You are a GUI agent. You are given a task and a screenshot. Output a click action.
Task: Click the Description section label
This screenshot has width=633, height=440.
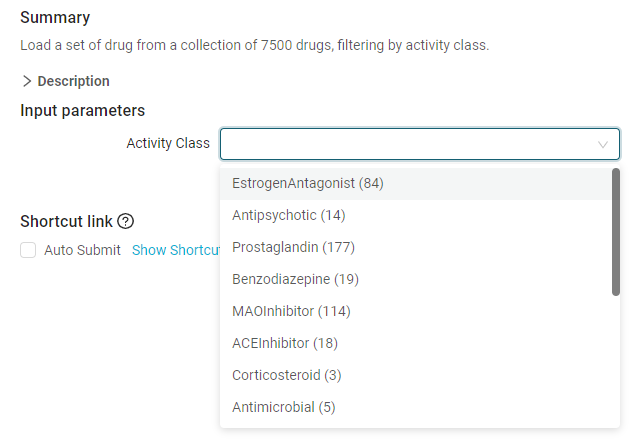(x=73, y=81)
